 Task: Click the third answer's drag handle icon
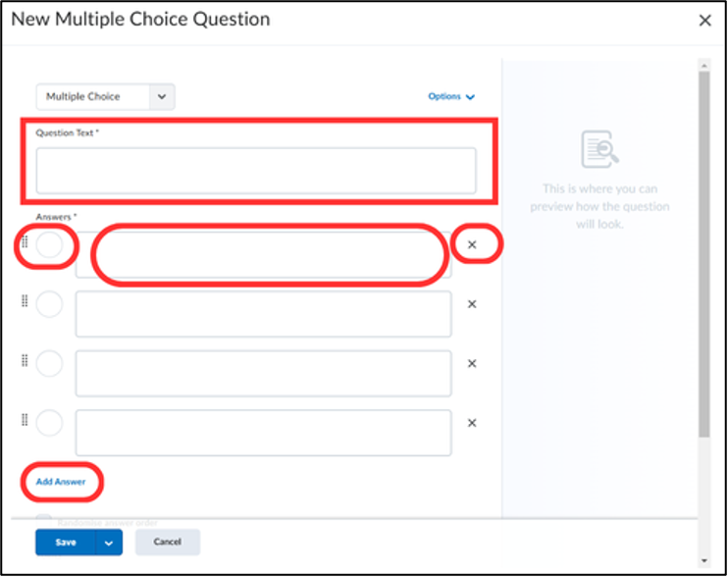[x=25, y=361]
